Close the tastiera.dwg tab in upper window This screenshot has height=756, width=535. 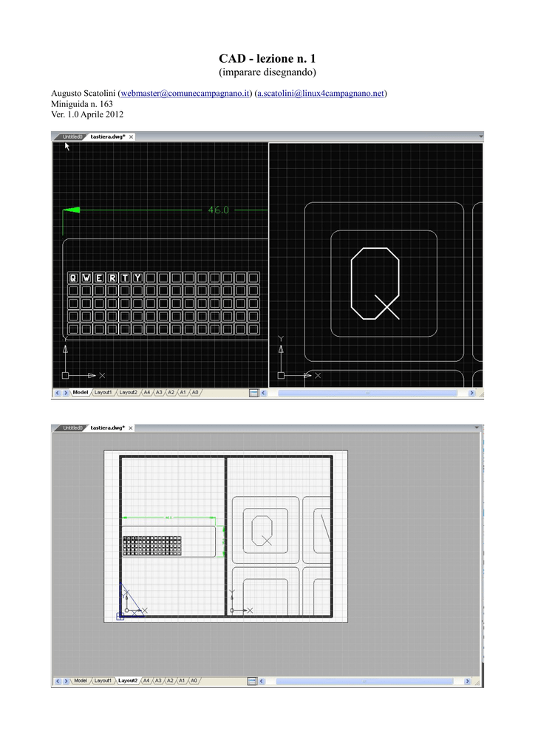[x=132, y=137]
